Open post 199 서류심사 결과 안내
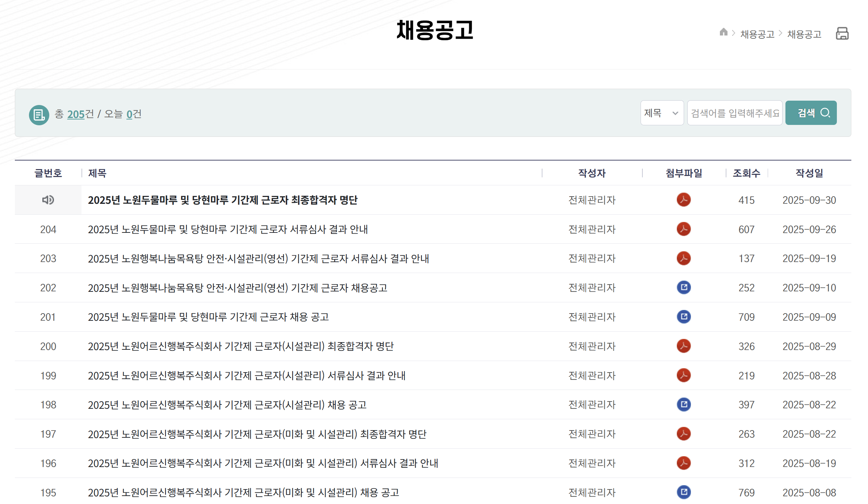 click(x=246, y=375)
